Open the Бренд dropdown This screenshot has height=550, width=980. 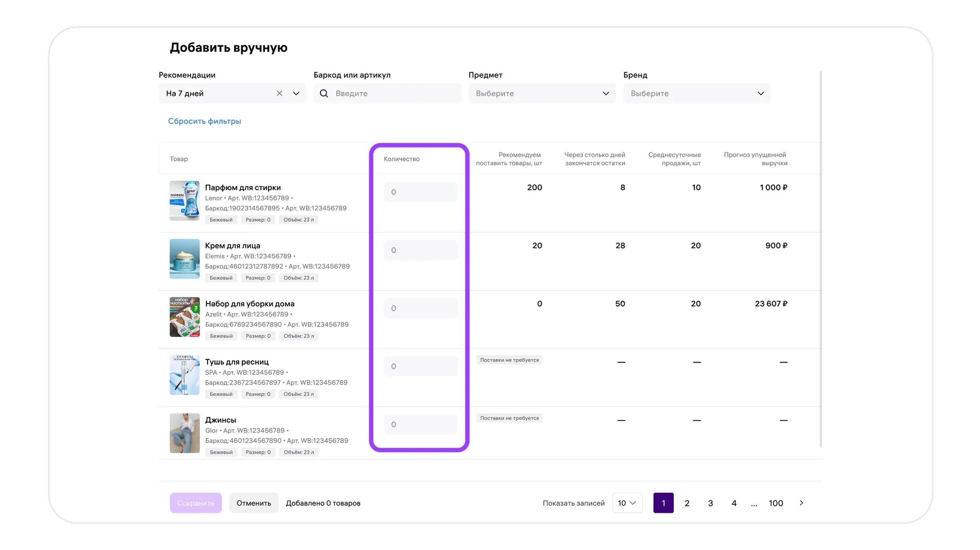coord(697,93)
